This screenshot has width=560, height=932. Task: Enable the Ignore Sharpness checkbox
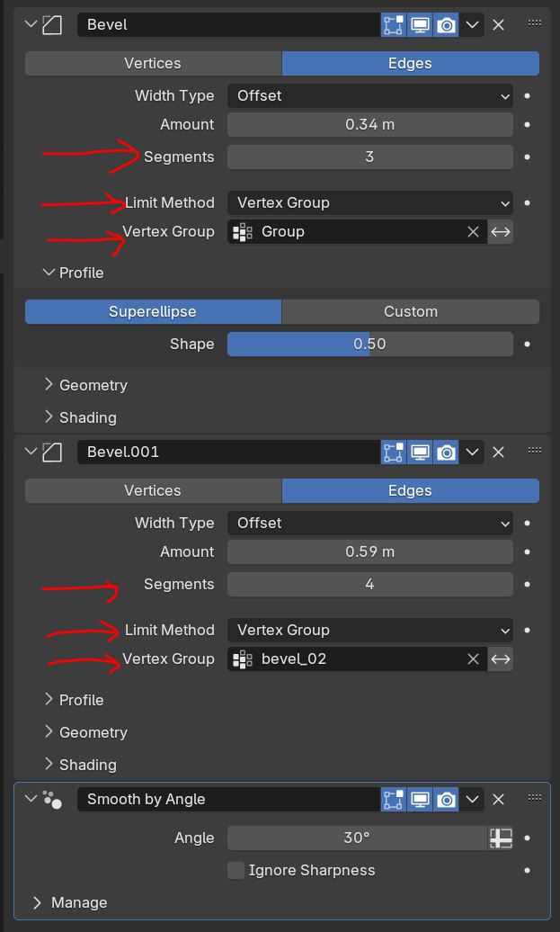point(236,870)
